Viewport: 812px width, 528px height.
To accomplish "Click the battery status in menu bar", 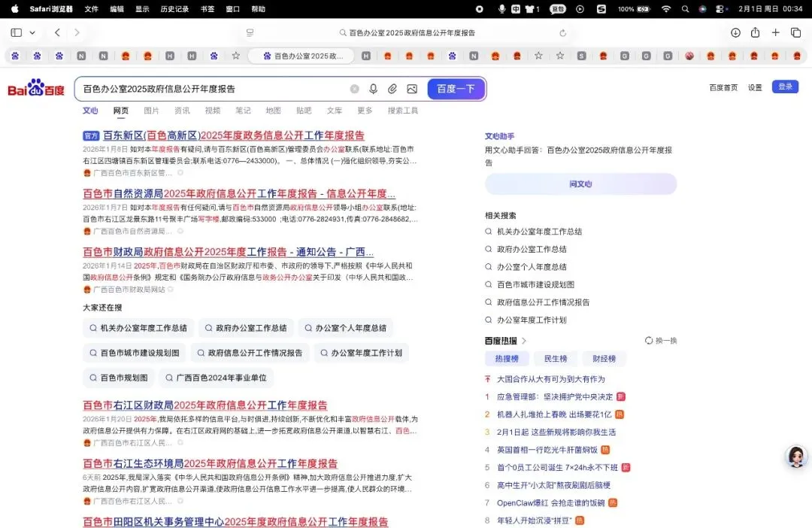I will tap(634, 9).
